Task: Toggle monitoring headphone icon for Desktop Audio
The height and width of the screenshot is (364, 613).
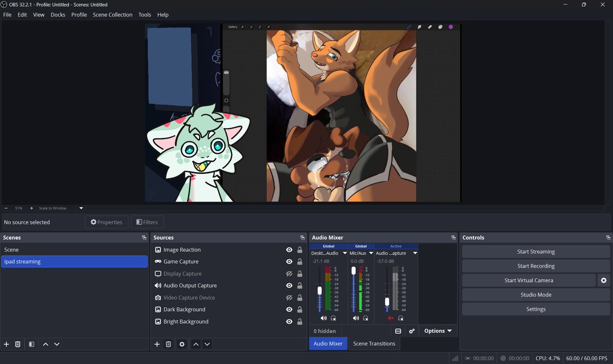Action: coord(334,318)
